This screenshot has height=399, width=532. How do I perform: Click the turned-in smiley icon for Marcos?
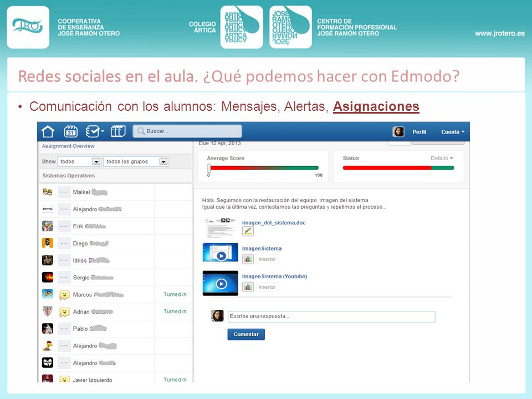[x=64, y=295]
